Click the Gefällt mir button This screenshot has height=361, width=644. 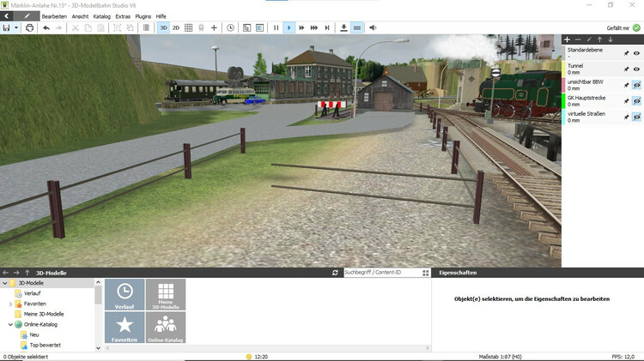click(623, 27)
